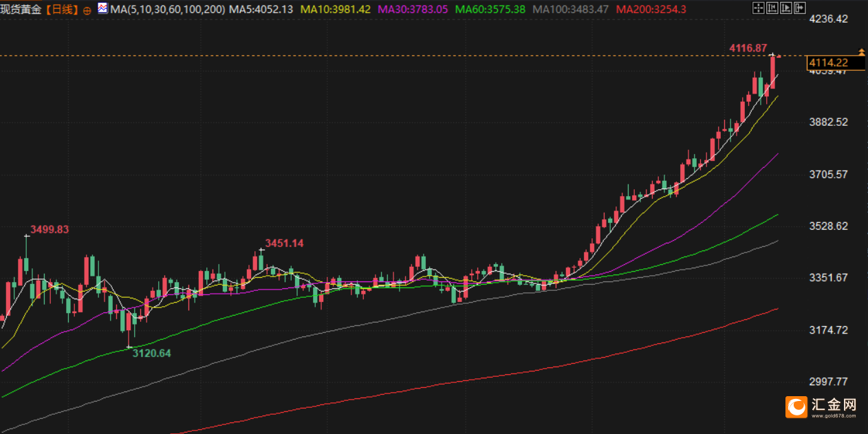This screenshot has height=434, width=868.
Task: Select the magenta MA30:3783.05 label
Action: 414,10
